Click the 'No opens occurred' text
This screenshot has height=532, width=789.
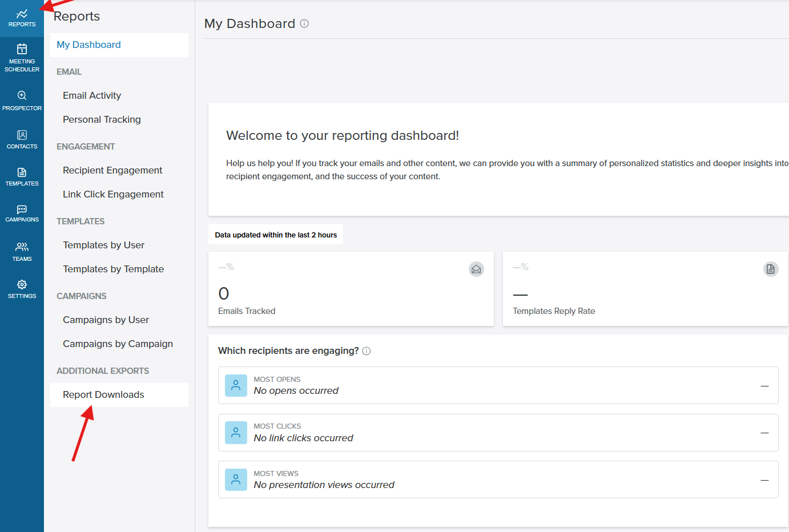click(296, 390)
